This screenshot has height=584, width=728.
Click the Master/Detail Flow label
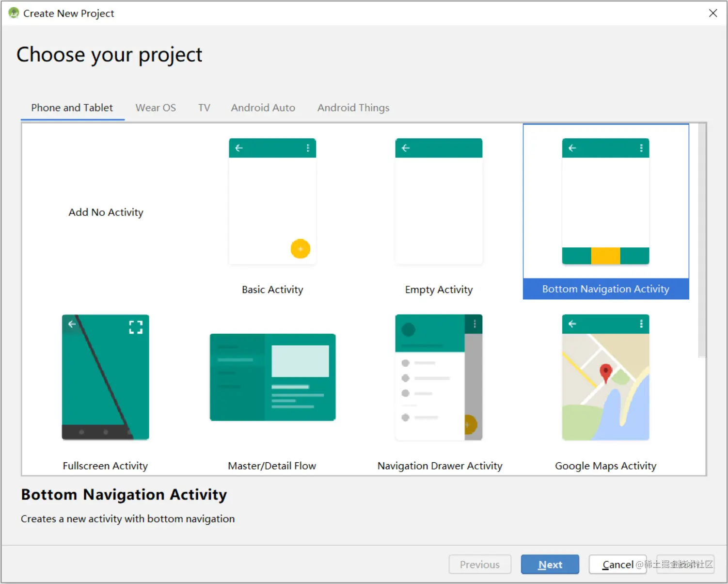(272, 466)
